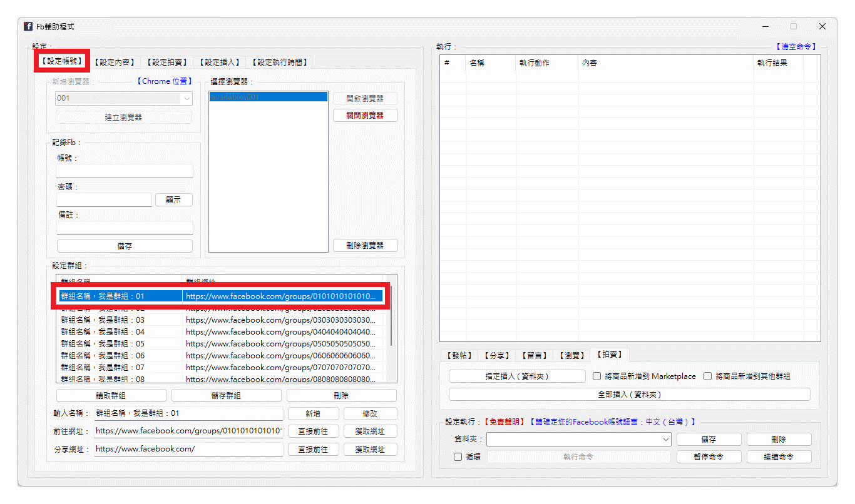The height and width of the screenshot is (504, 855).
Task: Click the 全部插入（資料夾） button
Action: 630,395
